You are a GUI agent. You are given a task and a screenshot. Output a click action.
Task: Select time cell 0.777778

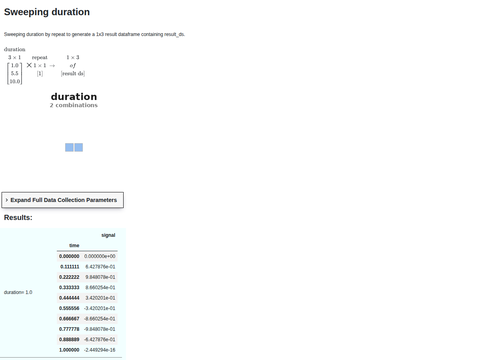click(69, 329)
